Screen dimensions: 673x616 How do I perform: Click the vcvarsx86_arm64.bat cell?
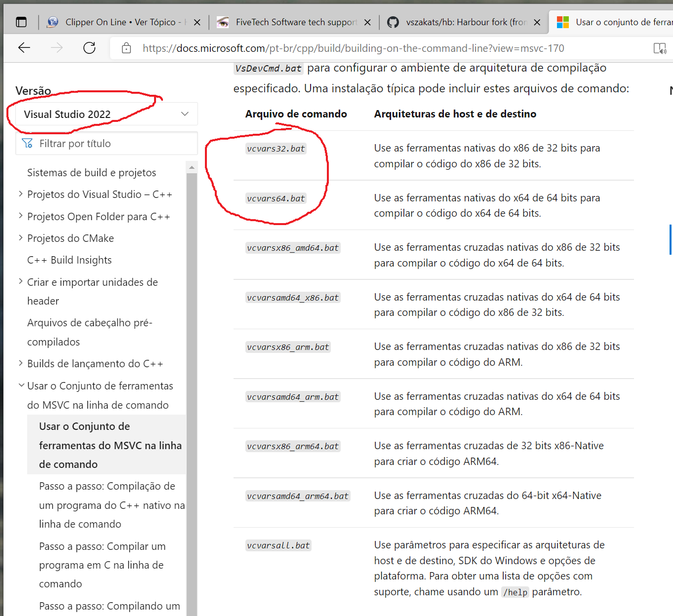(293, 446)
